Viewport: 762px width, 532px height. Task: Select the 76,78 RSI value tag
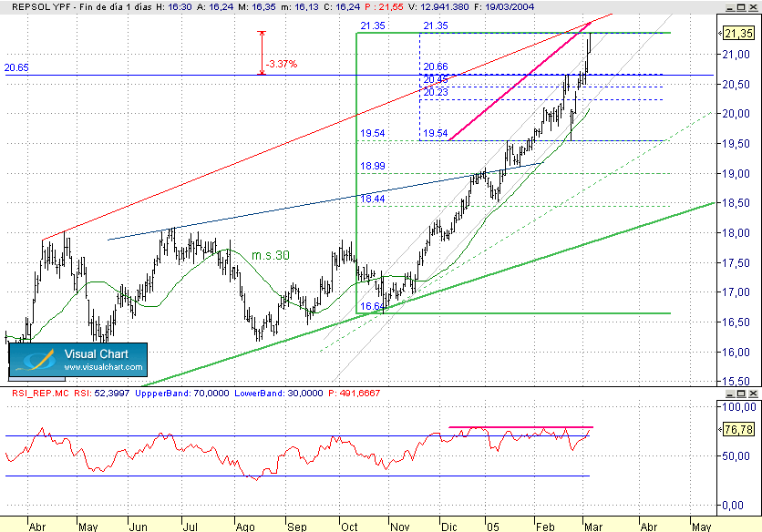coord(738,429)
